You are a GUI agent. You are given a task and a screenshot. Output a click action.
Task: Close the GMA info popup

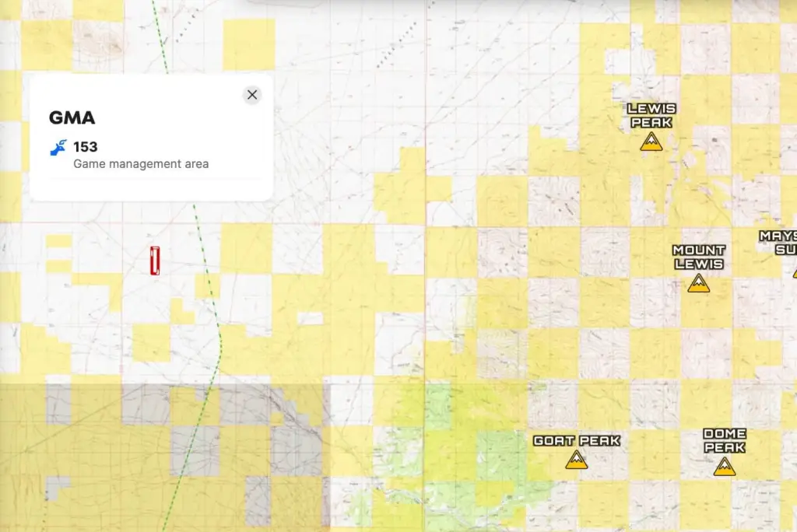(251, 95)
